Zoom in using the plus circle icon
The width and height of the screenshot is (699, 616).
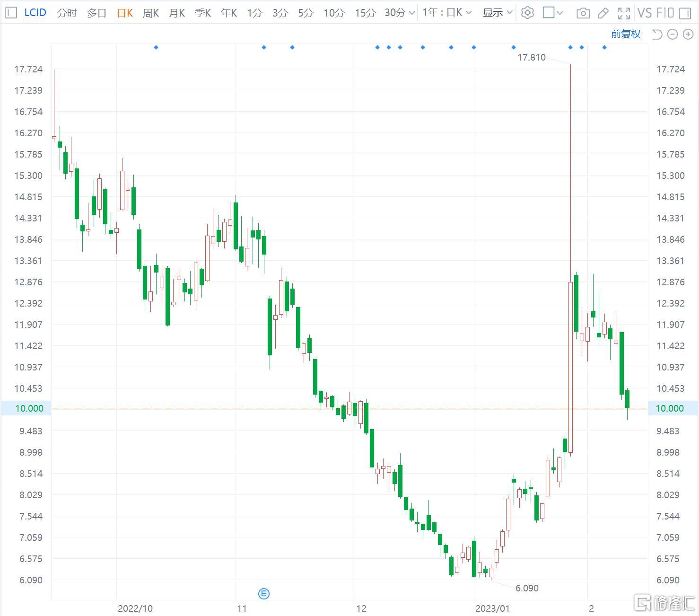click(688, 34)
